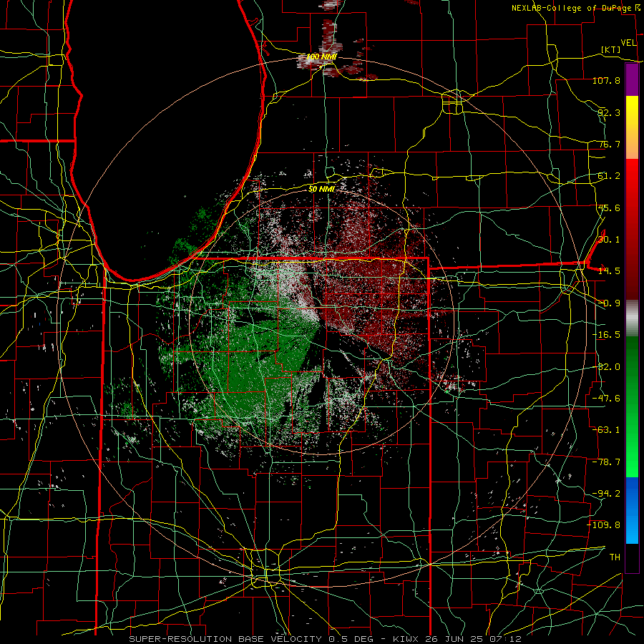Pick the gray-white segment of the velocity scale
This screenshot has height=644, width=644.
coord(632,318)
